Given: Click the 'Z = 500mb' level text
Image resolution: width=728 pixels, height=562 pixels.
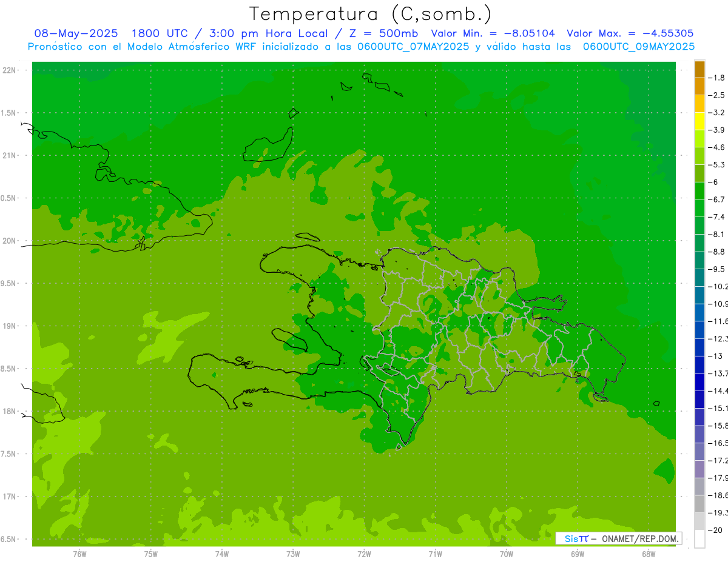Looking at the screenshot, I should (383, 34).
